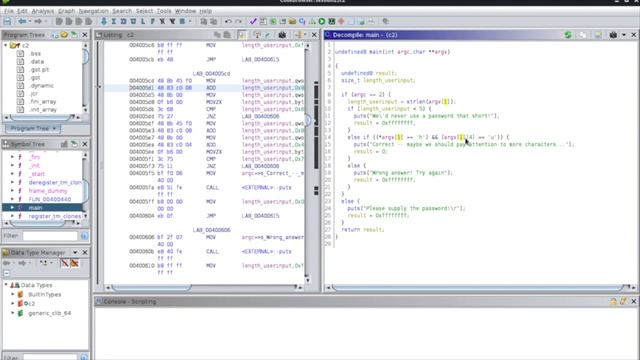Expand the frame_dummy node in Symbol Tree
Viewport: 640px width, 360px height.
(12, 191)
